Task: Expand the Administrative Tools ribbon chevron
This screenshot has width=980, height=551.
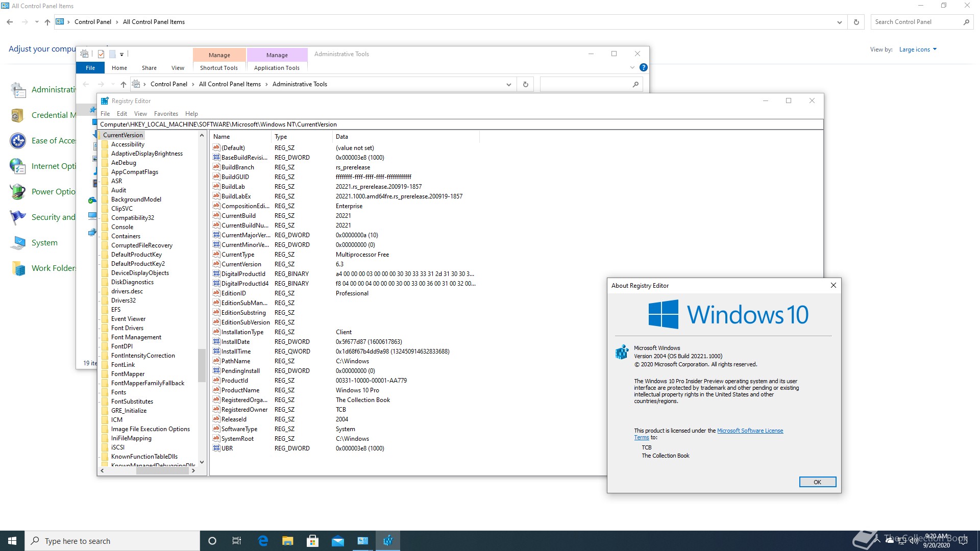Action: click(x=632, y=67)
